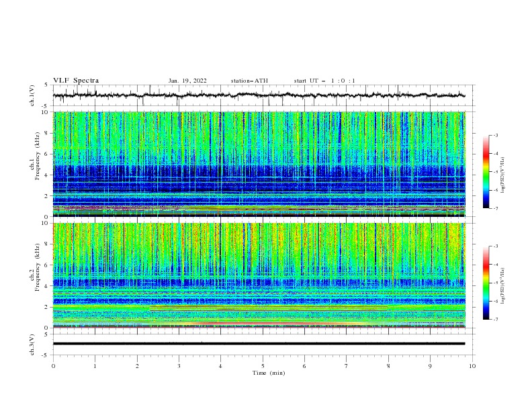
Task: Click the ch.2 "Frequency (kHz)" axis label
Action: 38,267
